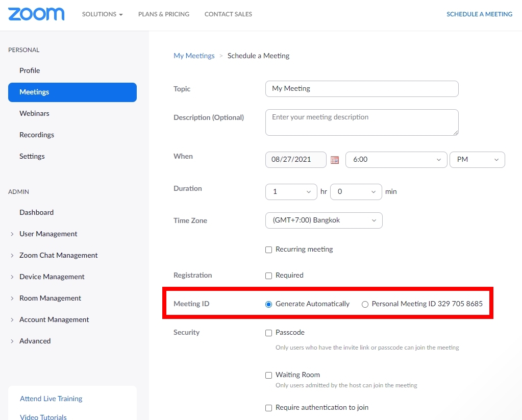Image resolution: width=522 pixels, height=420 pixels.
Task: Tick the Passcode security checkbox
Action: (268, 333)
